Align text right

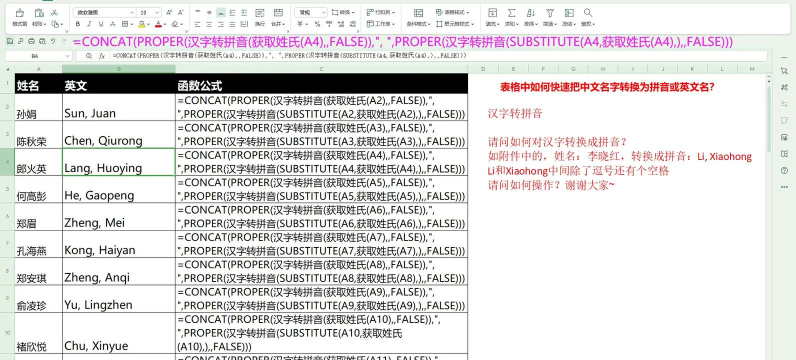(x=220, y=24)
